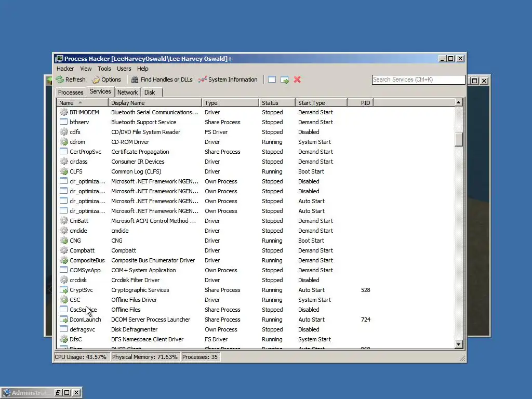Screen dimensions: 532x399
Task: Click the scrollbar down arrow
Action: [458, 344]
